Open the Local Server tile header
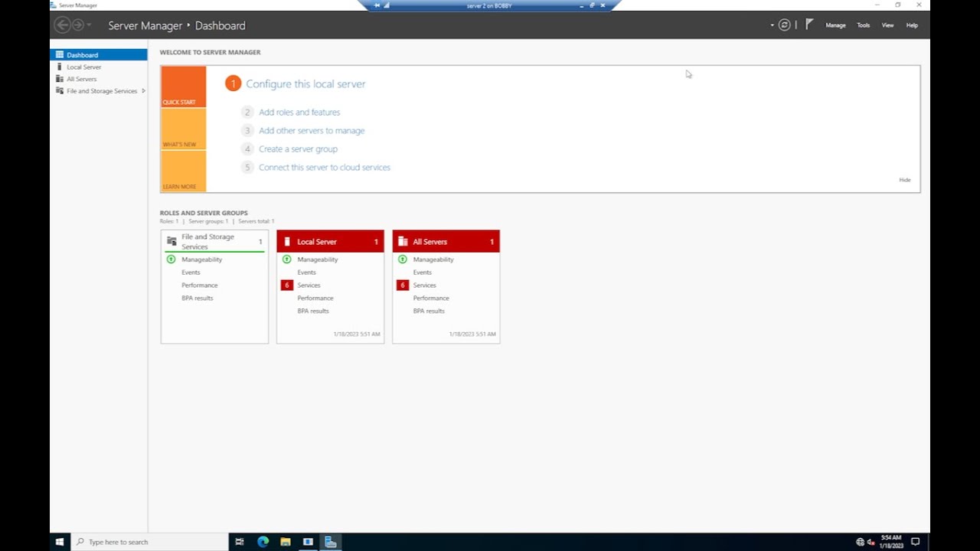This screenshot has width=980, height=551. pyautogui.click(x=330, y=242)
